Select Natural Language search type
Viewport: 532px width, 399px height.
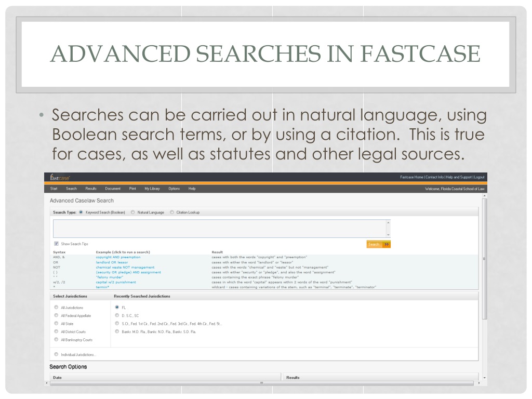pyautogui.click(x=132, y=212)
